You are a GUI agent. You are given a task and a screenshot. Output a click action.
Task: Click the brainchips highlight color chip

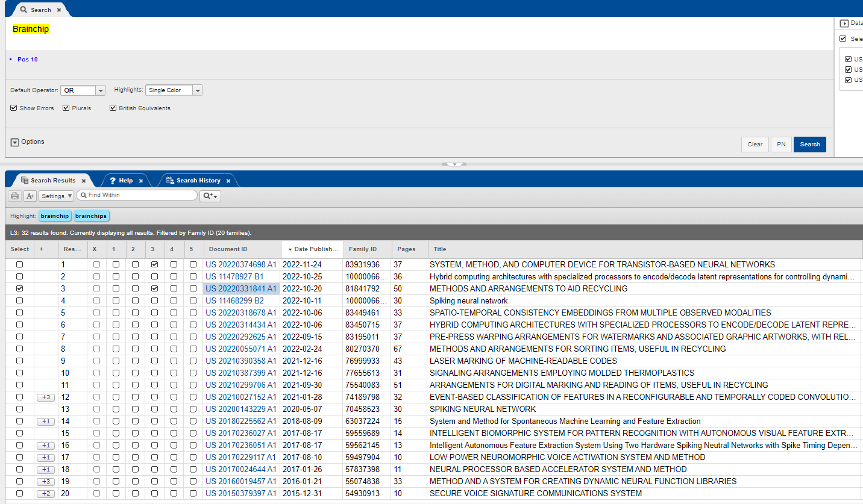[91, 216]
